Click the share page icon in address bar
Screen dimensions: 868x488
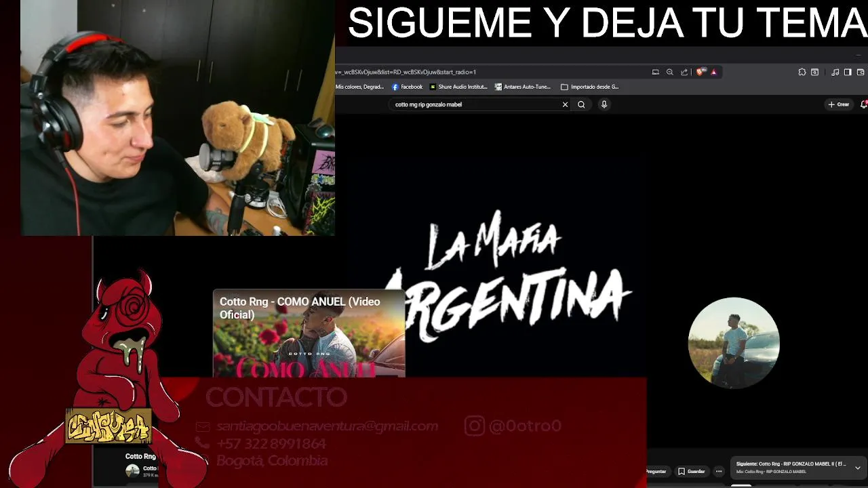684,72
